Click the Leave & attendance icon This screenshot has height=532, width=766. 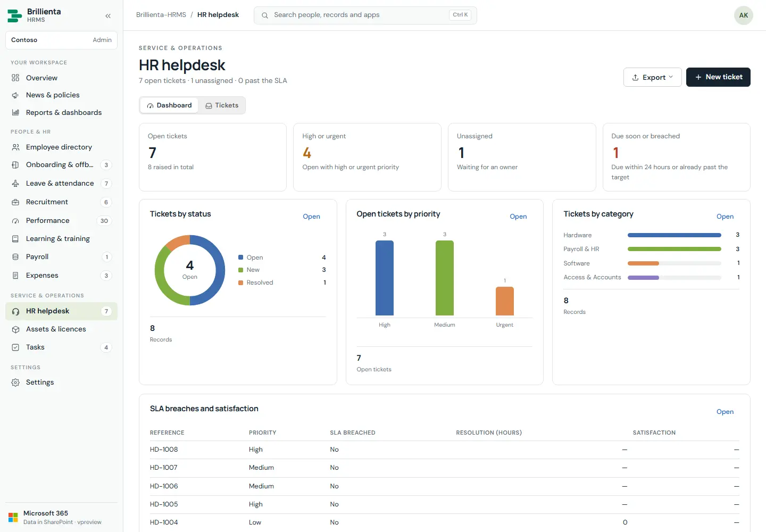point(15,184)
